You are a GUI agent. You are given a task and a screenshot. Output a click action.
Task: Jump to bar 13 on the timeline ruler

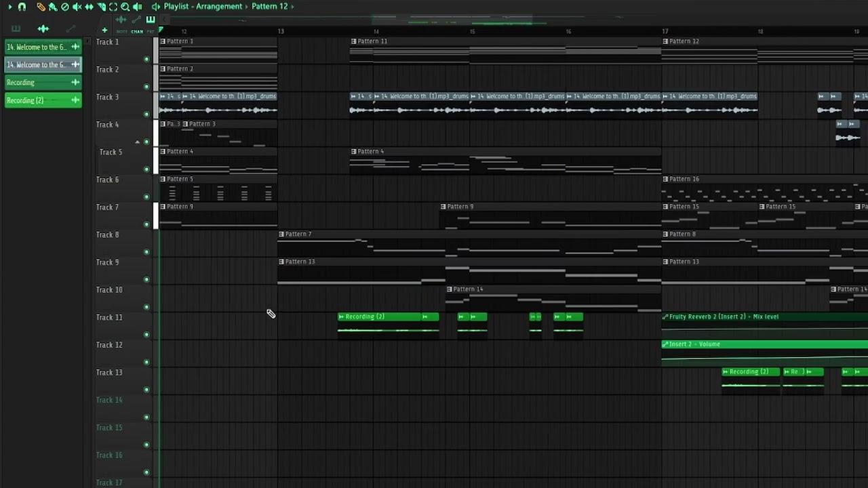281,31
